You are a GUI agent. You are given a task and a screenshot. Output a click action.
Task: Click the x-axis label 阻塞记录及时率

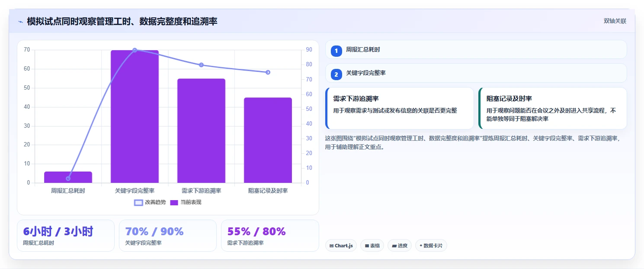tap(268, 191)
